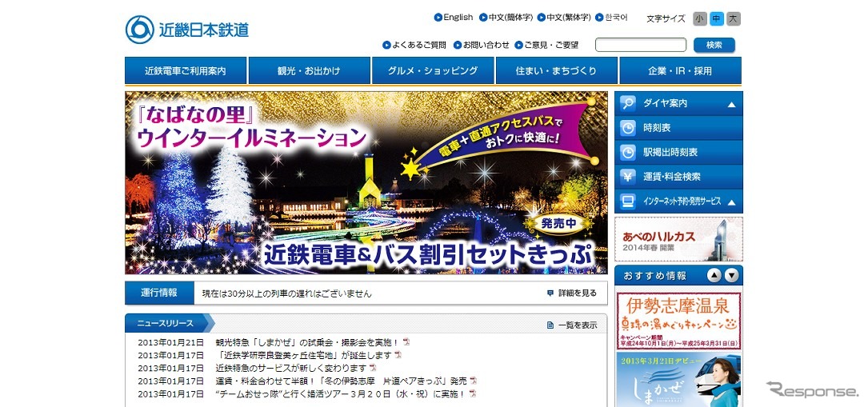This screenshot has height=407, width=868.
Task: Click the インターネット予約 computer icon
Action: (628, 202)
